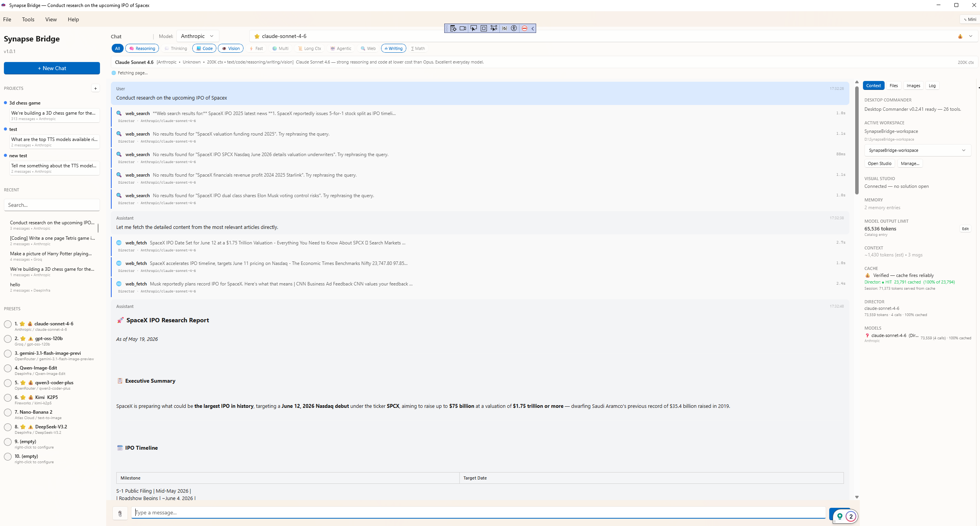This screenshot has width=980, height=526.
Task: Expand the 3d chess game project
Action: 25,103
